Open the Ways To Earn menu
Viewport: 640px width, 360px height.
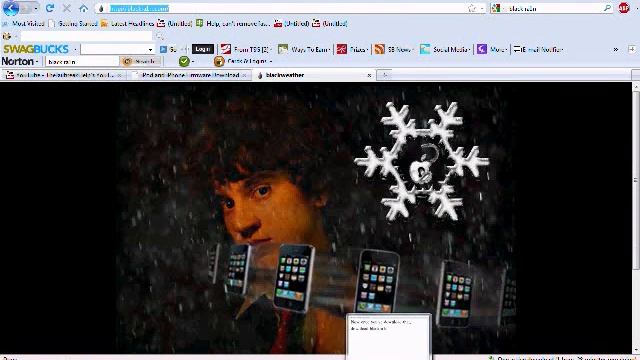304,49
